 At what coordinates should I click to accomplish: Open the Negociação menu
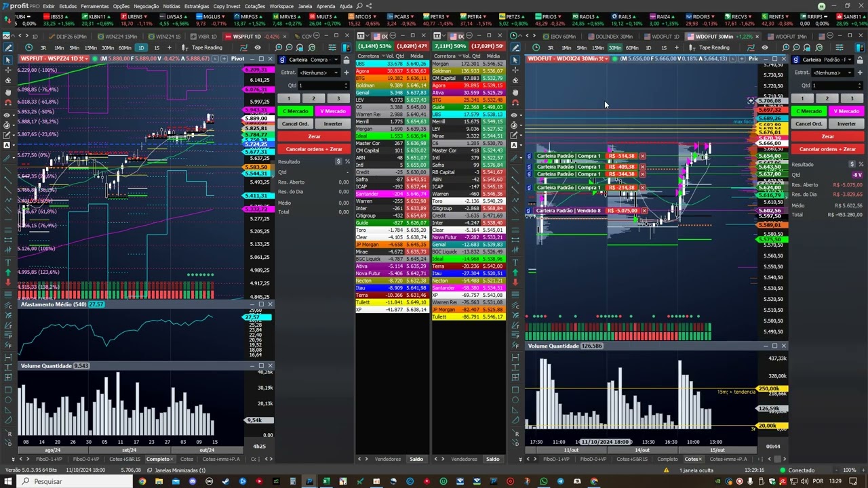[146, 6]
